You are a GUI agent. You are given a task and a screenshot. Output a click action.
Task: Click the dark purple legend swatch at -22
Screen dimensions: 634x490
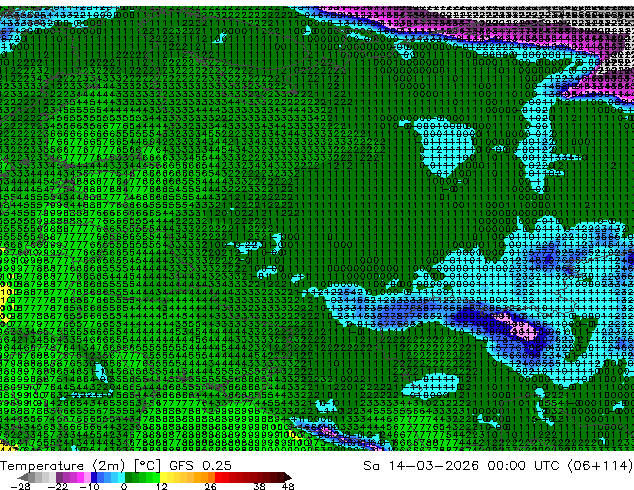tap(59, 477)
